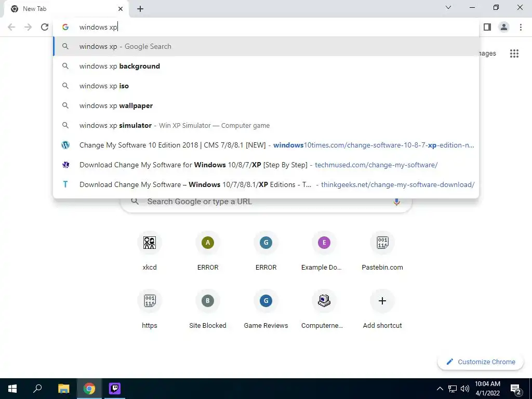Open the Computerne... shortcut
The height and width of the screenshot is (399, 532).
324,310
